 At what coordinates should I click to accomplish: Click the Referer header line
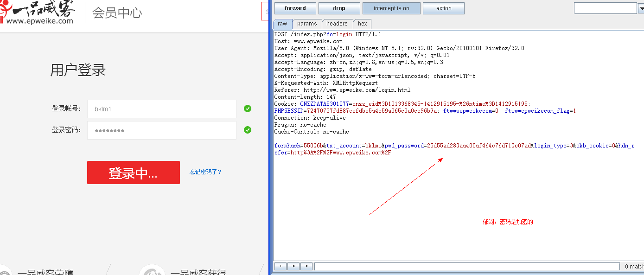[342, 90]
